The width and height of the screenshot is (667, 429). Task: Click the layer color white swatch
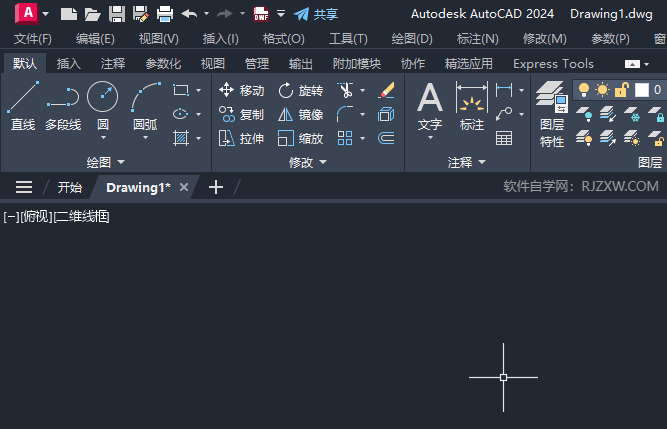point(641,90)
